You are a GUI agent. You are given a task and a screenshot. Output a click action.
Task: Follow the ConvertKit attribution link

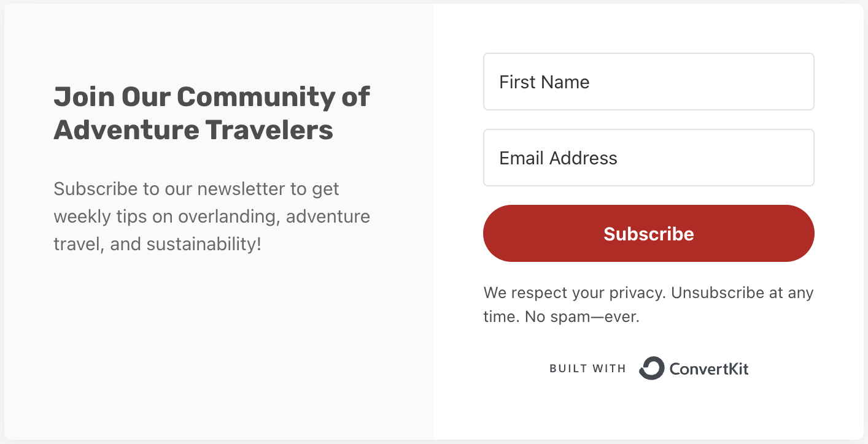point(649,368)
